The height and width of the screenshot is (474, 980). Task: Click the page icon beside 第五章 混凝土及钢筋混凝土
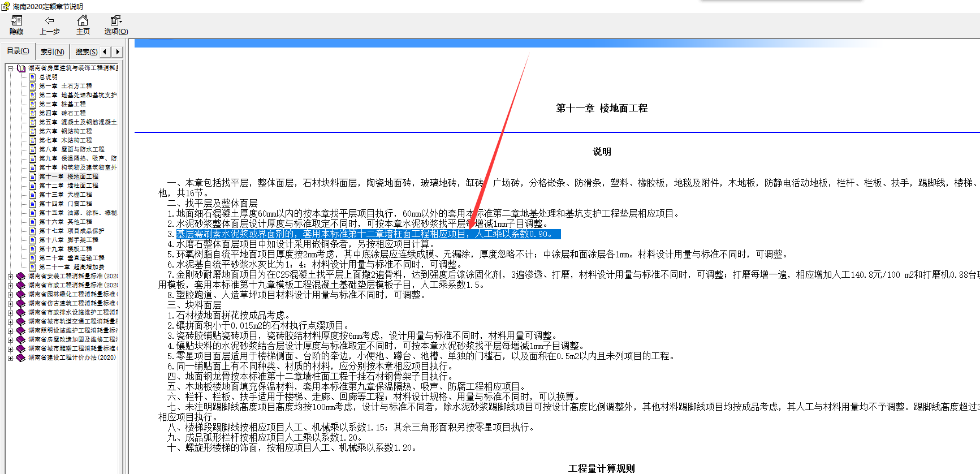tap(33, 122)
